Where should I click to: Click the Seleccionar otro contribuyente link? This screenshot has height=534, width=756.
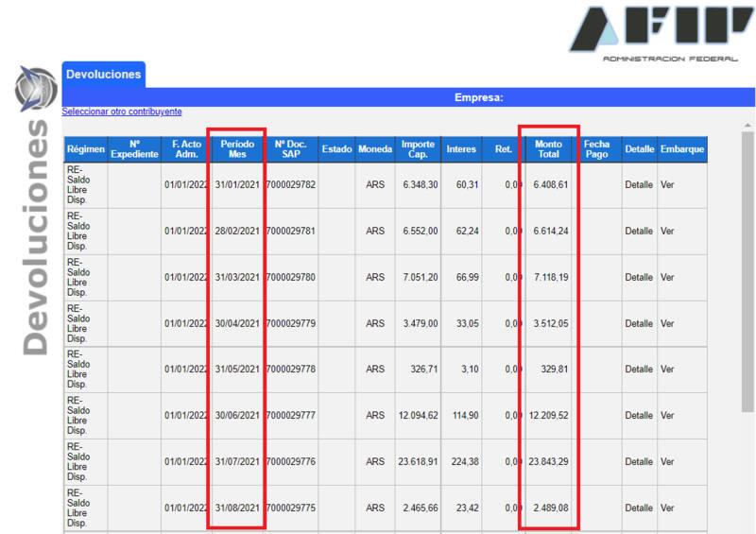122,112
